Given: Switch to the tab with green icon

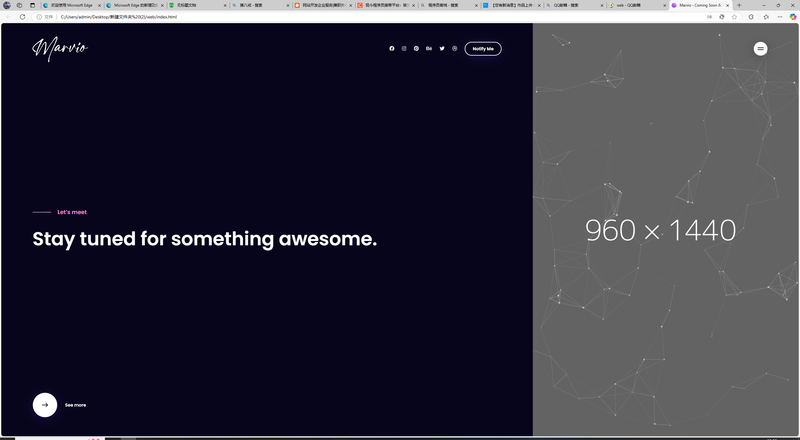Looking at the screenshot, I should coord(197,5).
